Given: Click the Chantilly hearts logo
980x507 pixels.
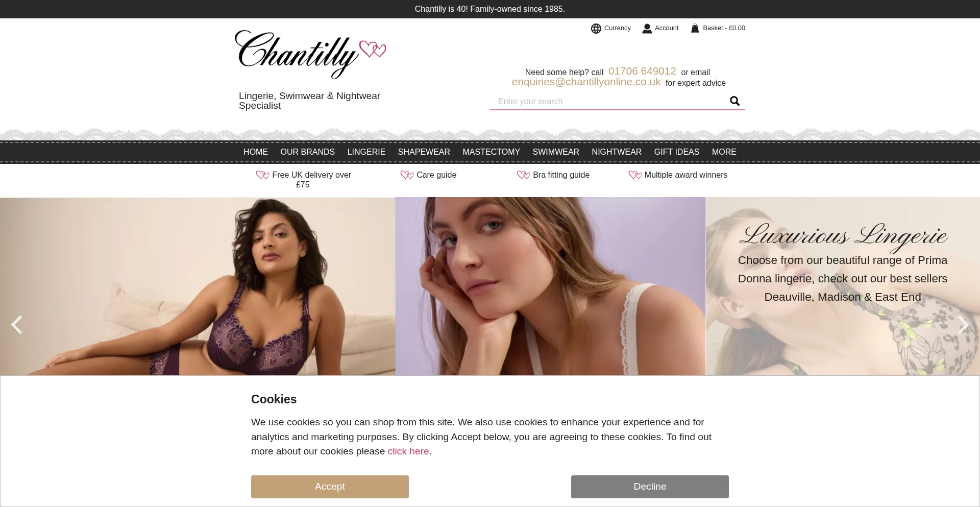Looking at the screenshot, I should point(310,54).
